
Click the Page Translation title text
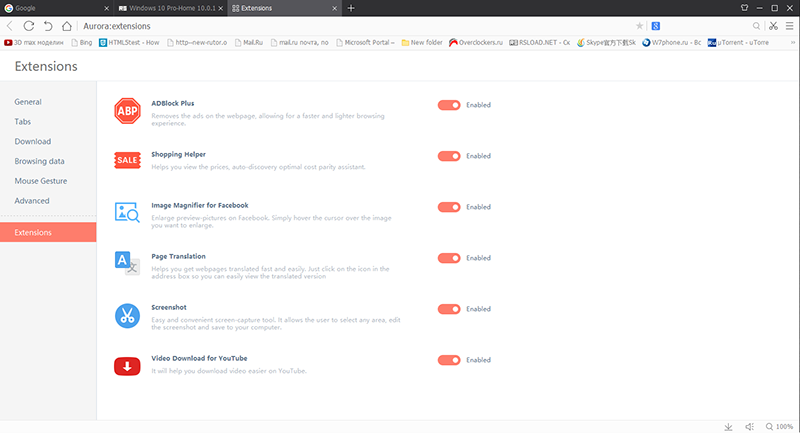point(179,256)
